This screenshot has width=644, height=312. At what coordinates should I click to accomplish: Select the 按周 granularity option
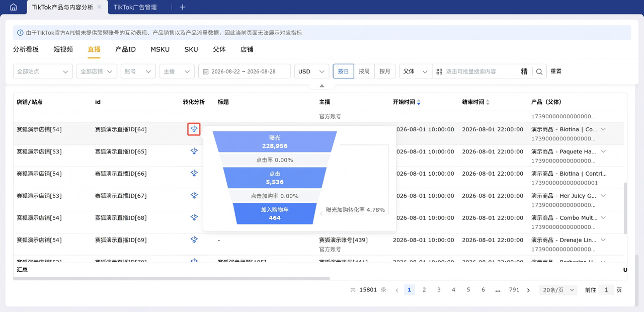click(364, 71)
